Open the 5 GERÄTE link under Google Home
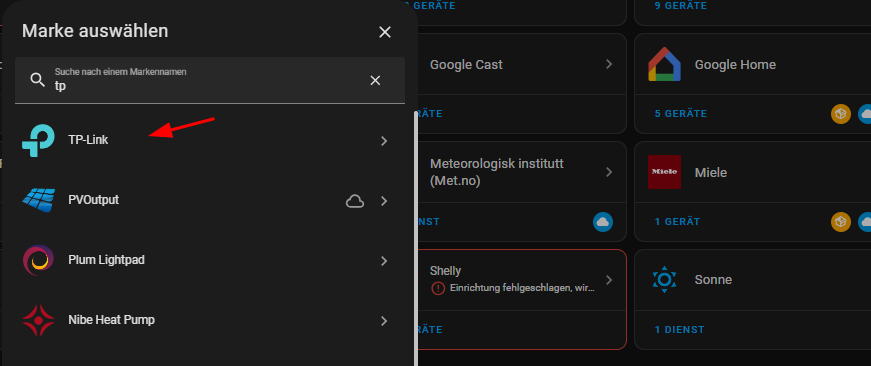The height and width of the screenshot is (366, 871). pos(680,114)
